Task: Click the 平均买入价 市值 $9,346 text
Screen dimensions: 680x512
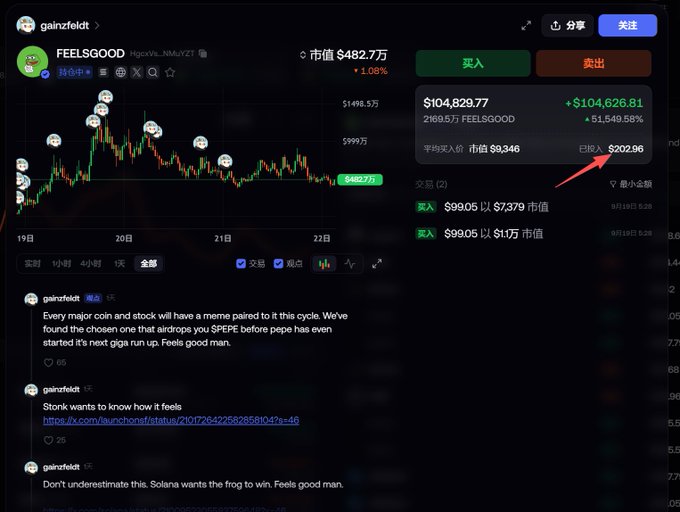Action: 471,149
